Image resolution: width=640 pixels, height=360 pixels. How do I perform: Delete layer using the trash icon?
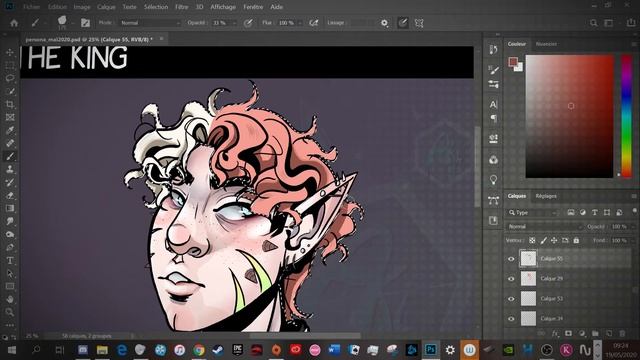[622, 333]
